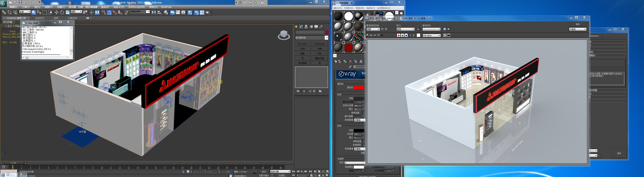Image resolution: width=644 pixels, height=177 pixels.
Task: Click the FFD 4x4x4 modifier button
Action: [x=302, y=44]
